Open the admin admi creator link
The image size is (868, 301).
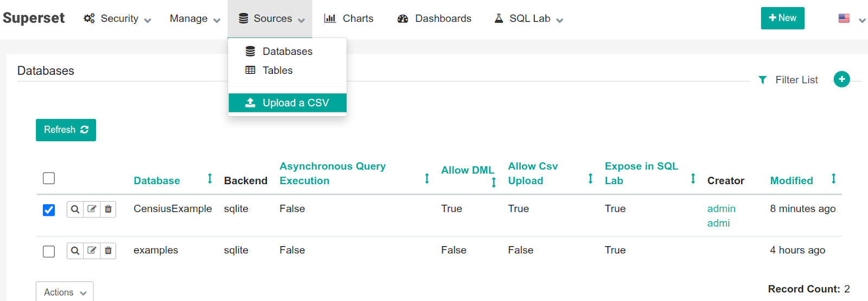click(722, 216)
